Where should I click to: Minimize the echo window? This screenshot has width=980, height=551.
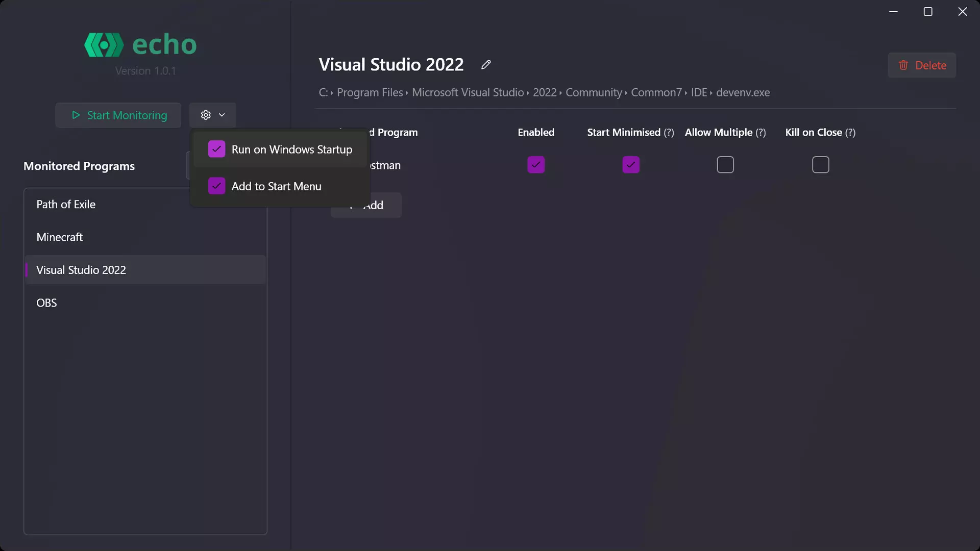(893, 12)
